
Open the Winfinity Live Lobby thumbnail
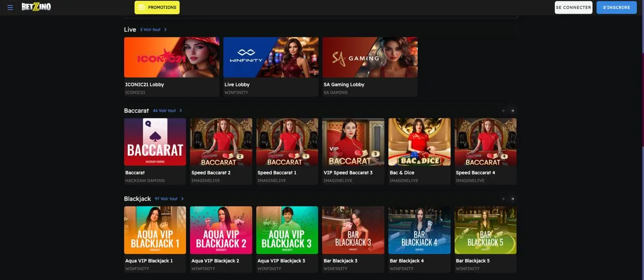[x=271, y=57]
